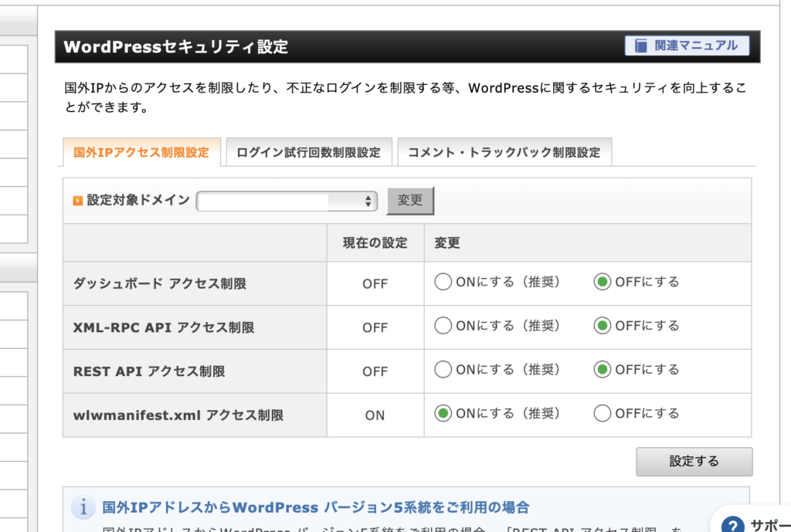This screenshot has height=532, width=791.
Task: Click the blue info icon in the notice box
Action: click(83, 507)
